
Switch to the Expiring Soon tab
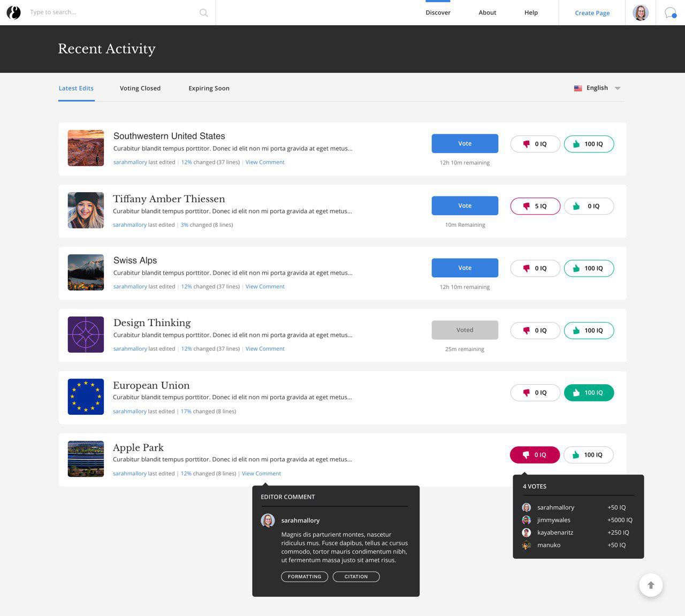pos(209,88)
